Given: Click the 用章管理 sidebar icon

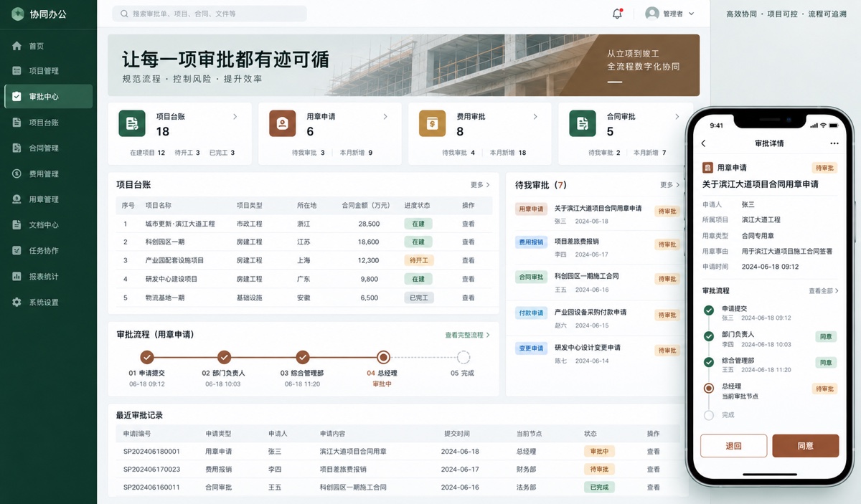Looking at the screenshot, I should (17, 199).
